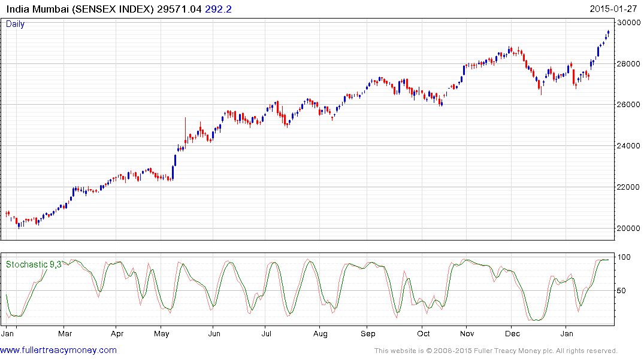Click the 'Apr' month axis label
Viewport: 644px width, 359px height.
coord(117,334)
